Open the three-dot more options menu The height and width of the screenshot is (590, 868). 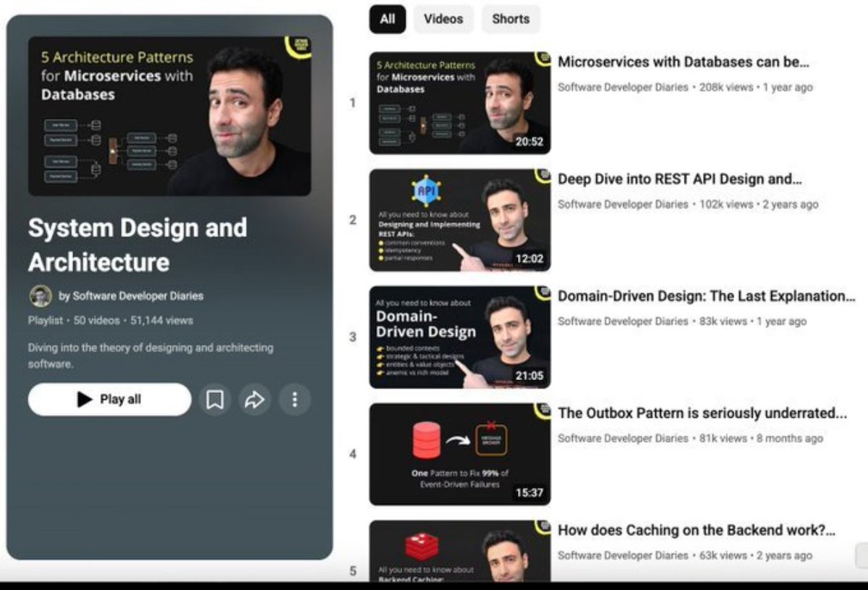(294, 400)
